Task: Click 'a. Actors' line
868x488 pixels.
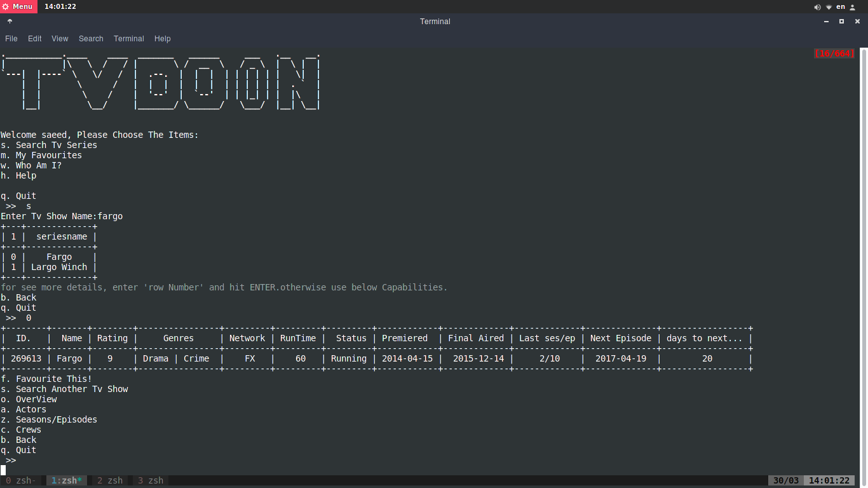Action: tap(24, 410)
